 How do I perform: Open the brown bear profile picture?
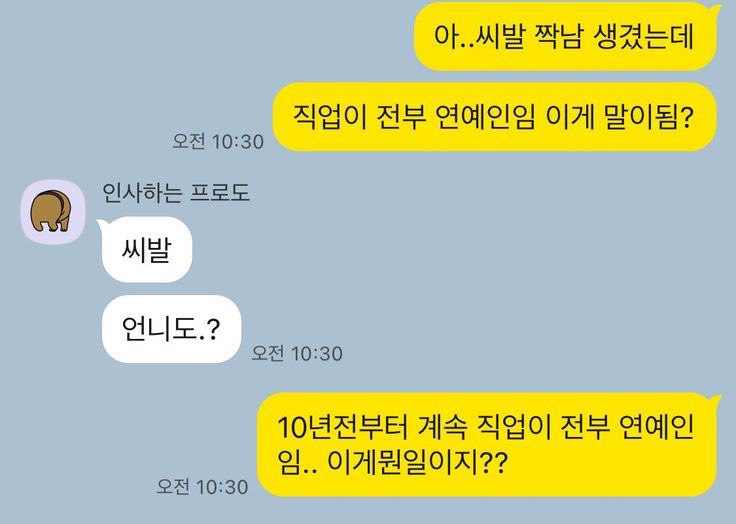[51, 211]
